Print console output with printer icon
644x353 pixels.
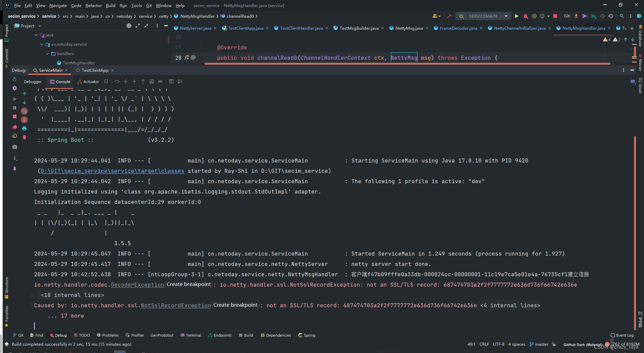pos(24,128)
